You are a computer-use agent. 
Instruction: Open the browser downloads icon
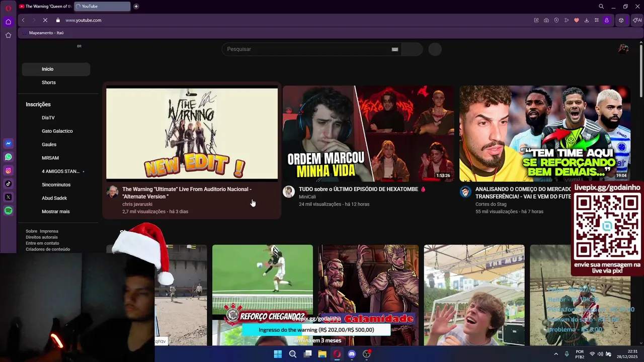tap(587, 20)
